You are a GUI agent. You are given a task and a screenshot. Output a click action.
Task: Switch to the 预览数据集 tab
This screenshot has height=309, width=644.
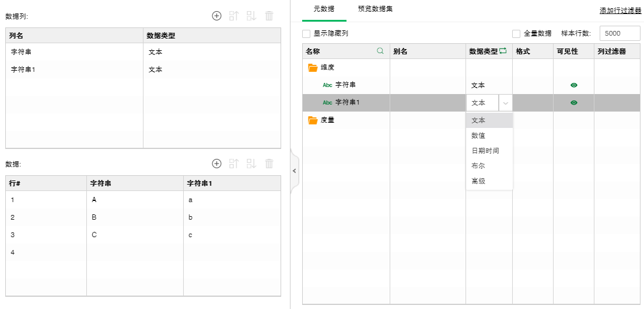tap(375, 9)
